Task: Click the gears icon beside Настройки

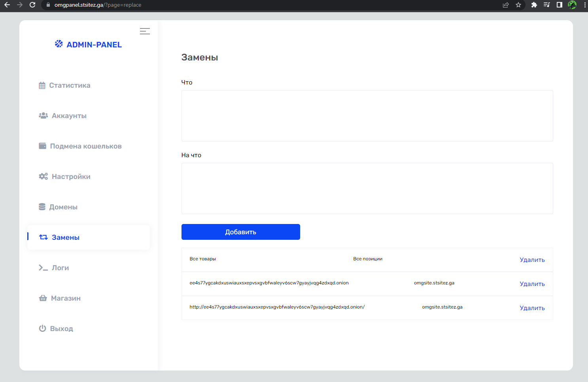Action: [x=43, y=177]
